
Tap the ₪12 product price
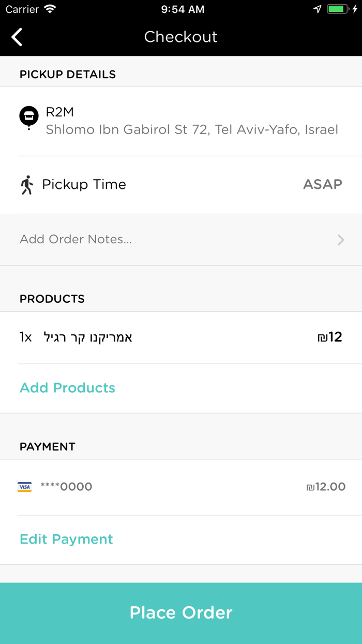pyautogui.click(x=329, y=338)
